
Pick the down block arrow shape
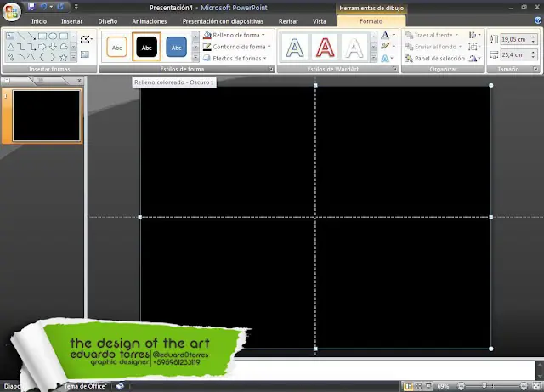coord(53,47)
